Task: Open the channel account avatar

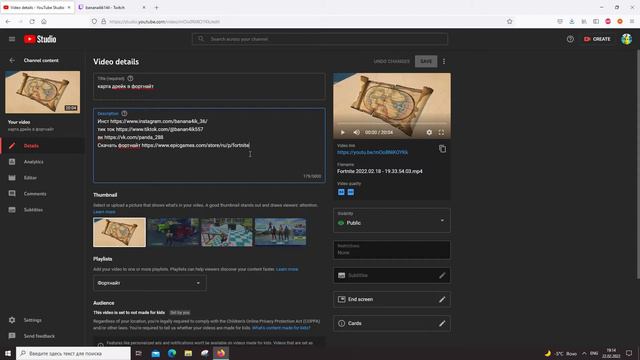Action: click(x=627, y=39)
